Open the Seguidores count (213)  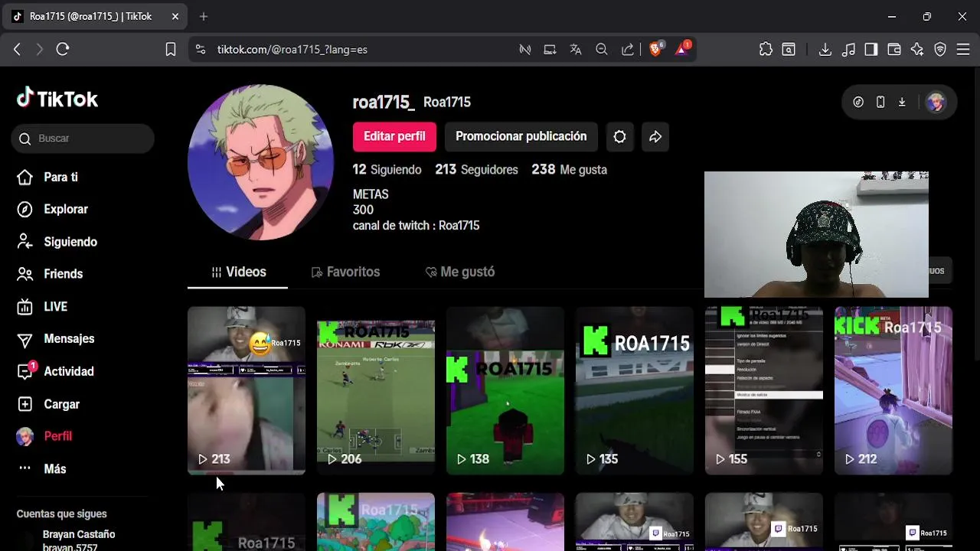click(476, 169)
